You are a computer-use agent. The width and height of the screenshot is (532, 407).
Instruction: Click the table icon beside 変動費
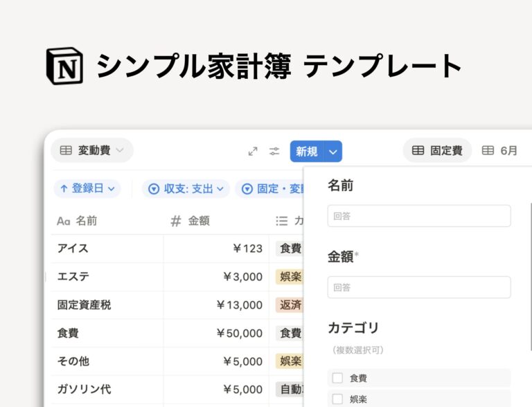66,150
